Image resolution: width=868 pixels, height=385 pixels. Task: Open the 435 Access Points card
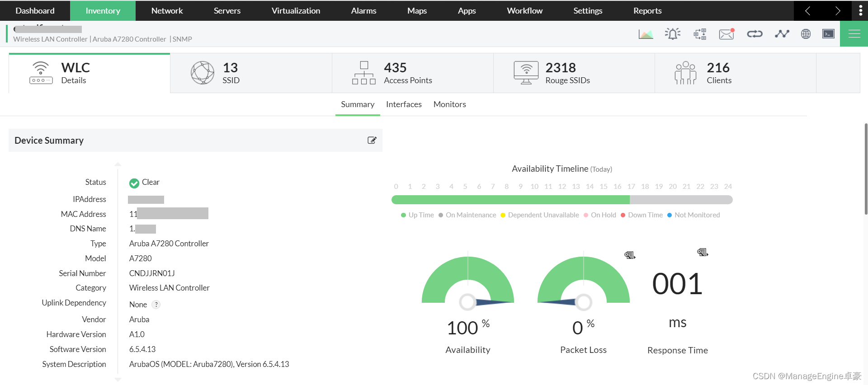pyautogui.click(x=413, y=73)
